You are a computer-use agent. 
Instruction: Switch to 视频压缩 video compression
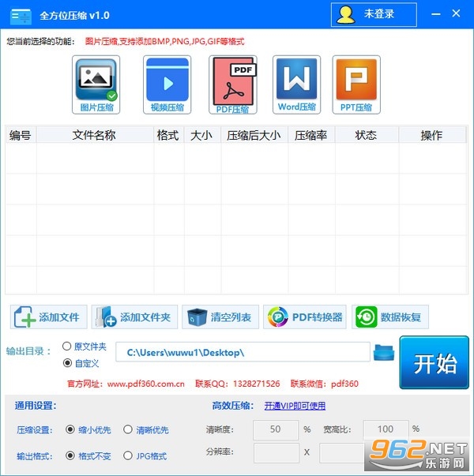pos(167,84)
